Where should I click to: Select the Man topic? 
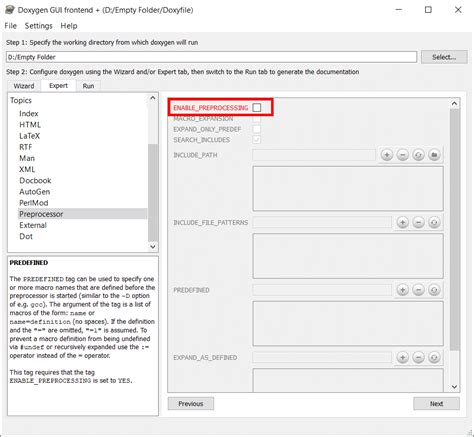(27, 158)
